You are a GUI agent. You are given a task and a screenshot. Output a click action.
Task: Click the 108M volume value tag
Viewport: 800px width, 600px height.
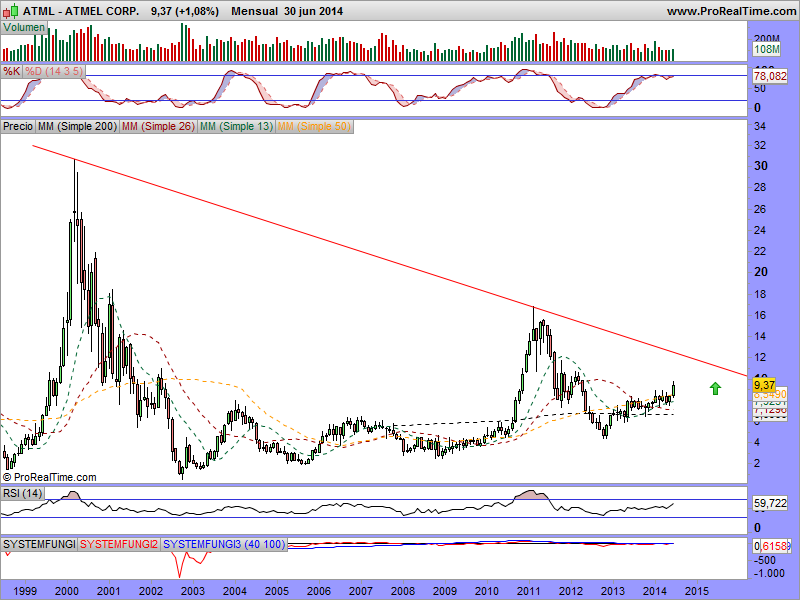pos(766,49)
